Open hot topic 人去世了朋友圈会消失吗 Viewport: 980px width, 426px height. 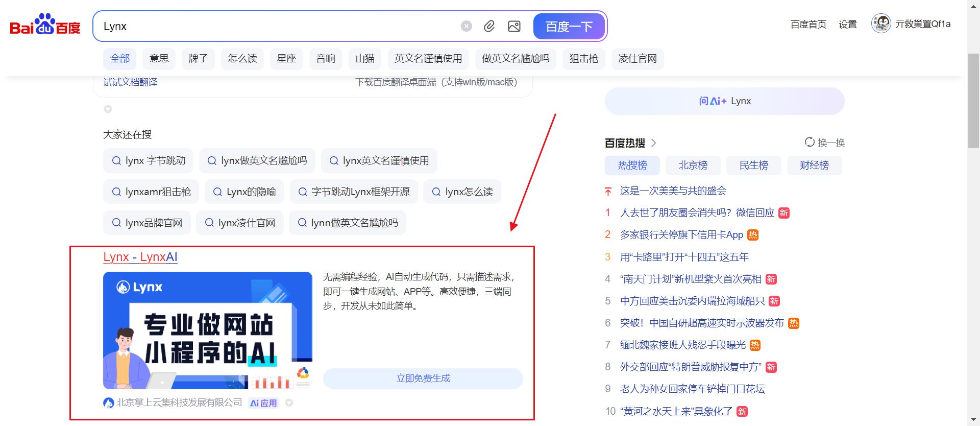click(x=697, y=213)
